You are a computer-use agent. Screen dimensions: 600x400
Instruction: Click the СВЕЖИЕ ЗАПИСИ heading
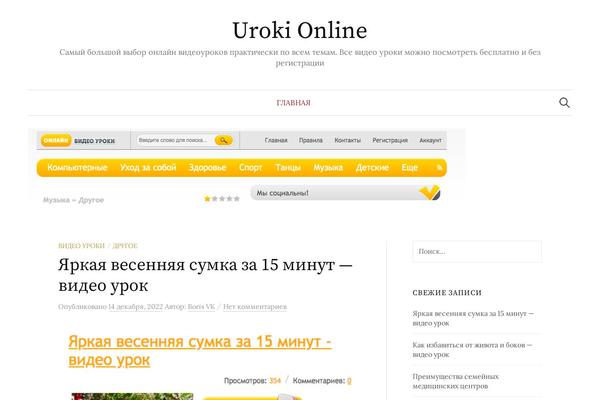pos(447,293)
